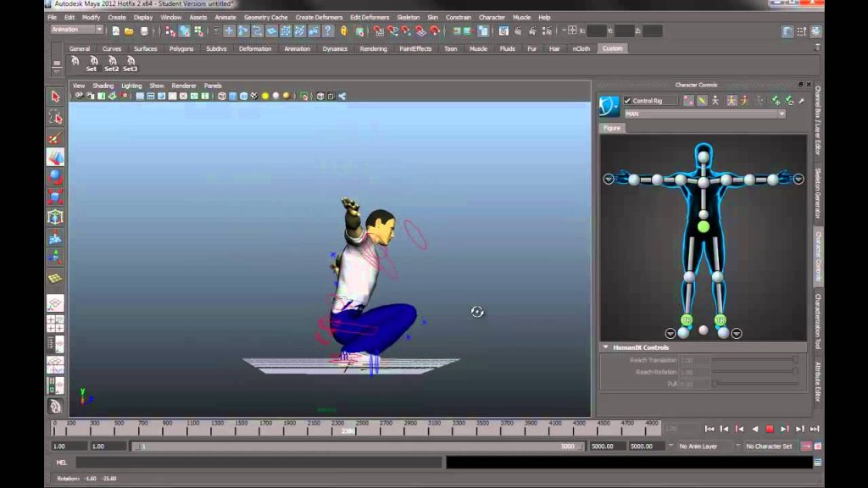Toggle the Control Rig checkbox
This screenshot has height=488, width=868.
coord(627,101)
